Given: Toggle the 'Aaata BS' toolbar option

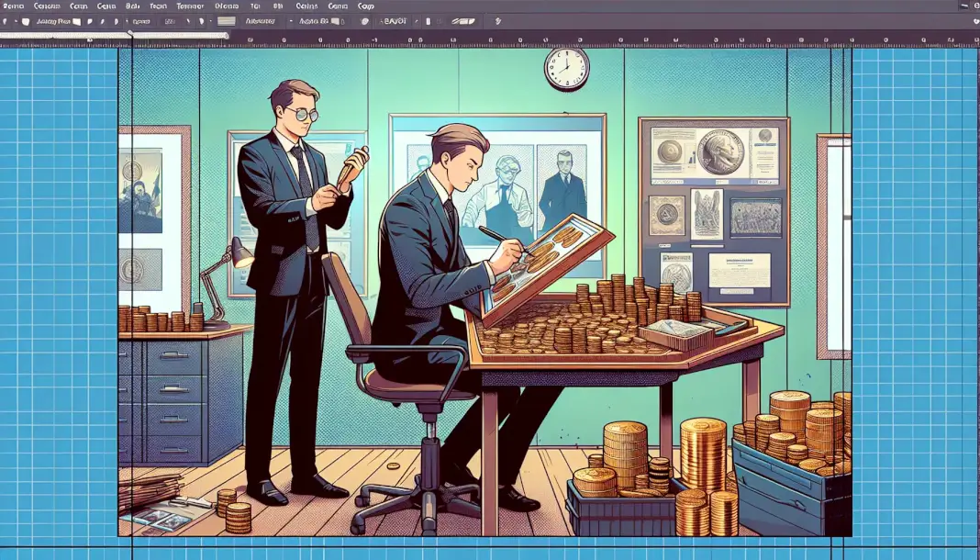Looking at the screenshot, I should point(315,21).
